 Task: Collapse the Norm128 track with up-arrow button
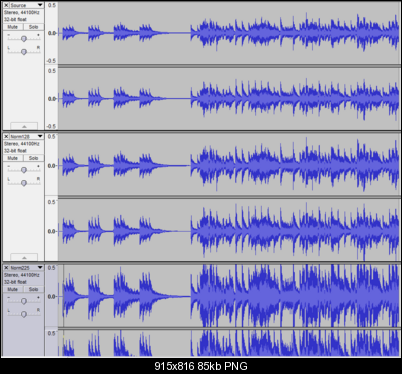point(24,257)
